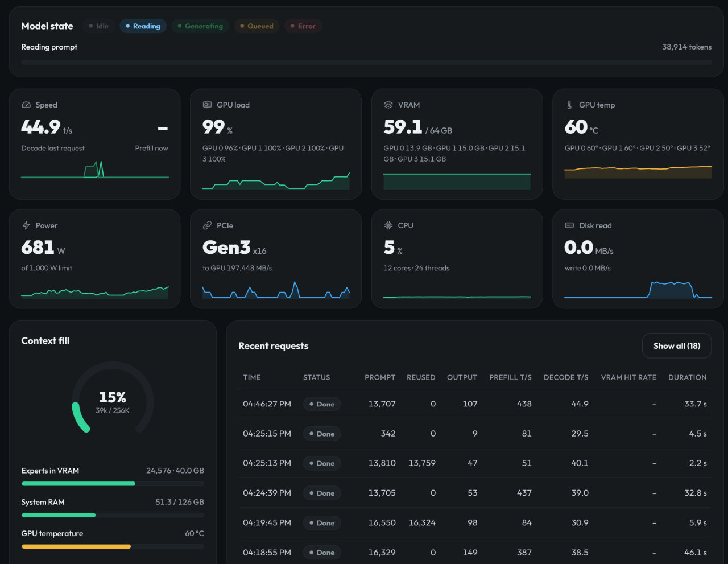The width and height of the screenshot is (728, 564).
Task: Click the 438 prefill t/s value
Action: pyautogui.click(x=524, y=404)
